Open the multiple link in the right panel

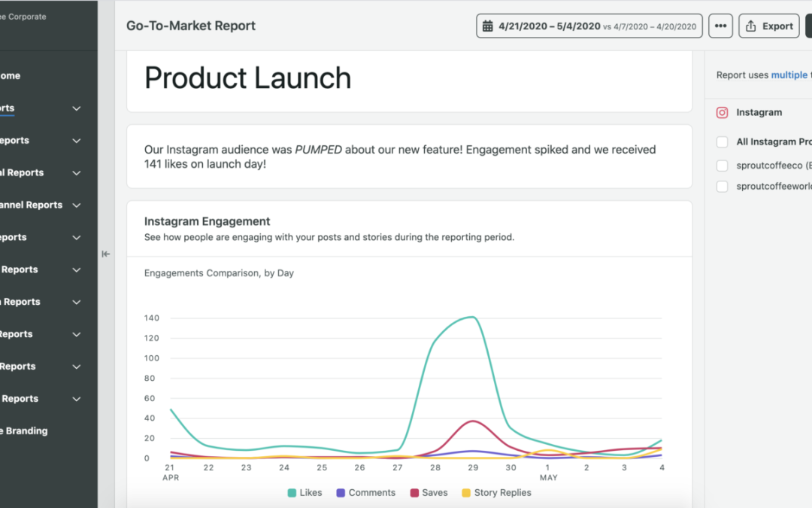789,75
